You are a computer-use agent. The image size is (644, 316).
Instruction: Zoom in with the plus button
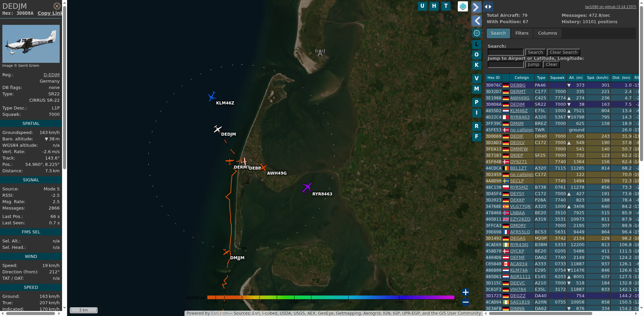[466, 292]
